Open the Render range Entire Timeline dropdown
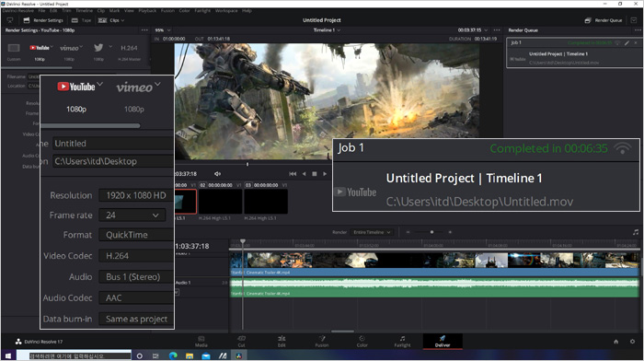The width and height of the screenshot is (644, 361). point(372,232)
